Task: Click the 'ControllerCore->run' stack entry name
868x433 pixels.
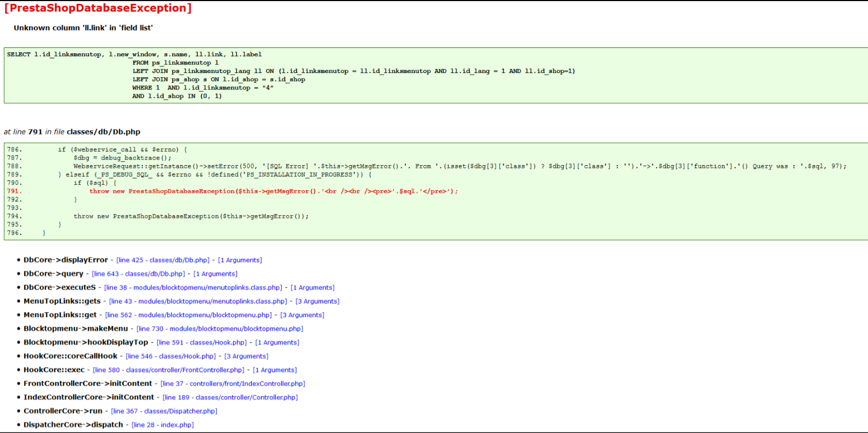Action: click(63, 411)
